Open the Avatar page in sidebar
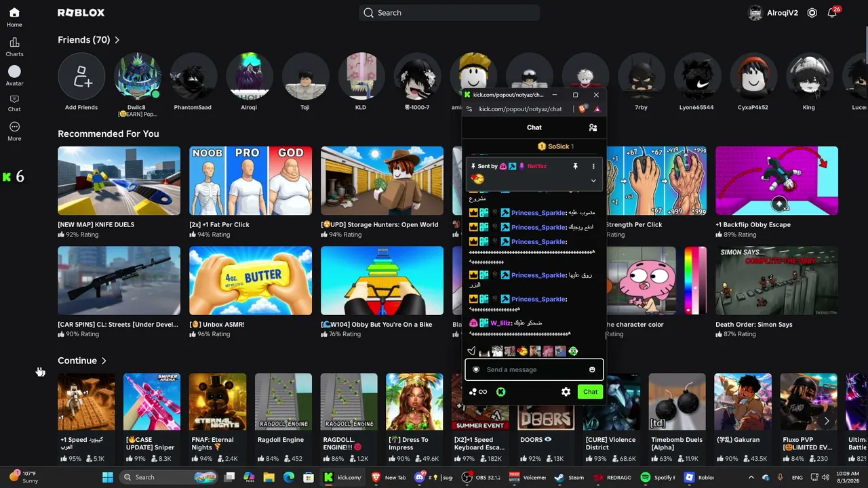This screenshot has width=868, height=488. pos(14,76)
